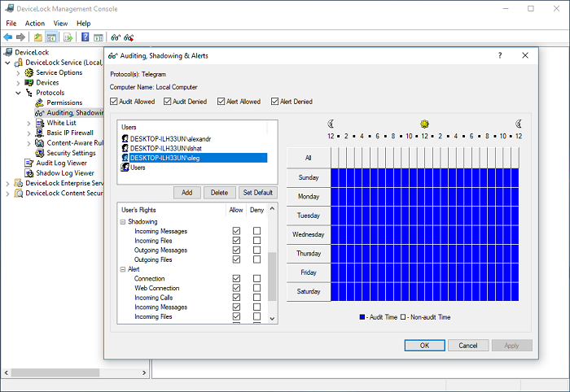Click the Back arrow toolbar icon
Viewport: 570px width, 392px height.
tap(7, 37)
